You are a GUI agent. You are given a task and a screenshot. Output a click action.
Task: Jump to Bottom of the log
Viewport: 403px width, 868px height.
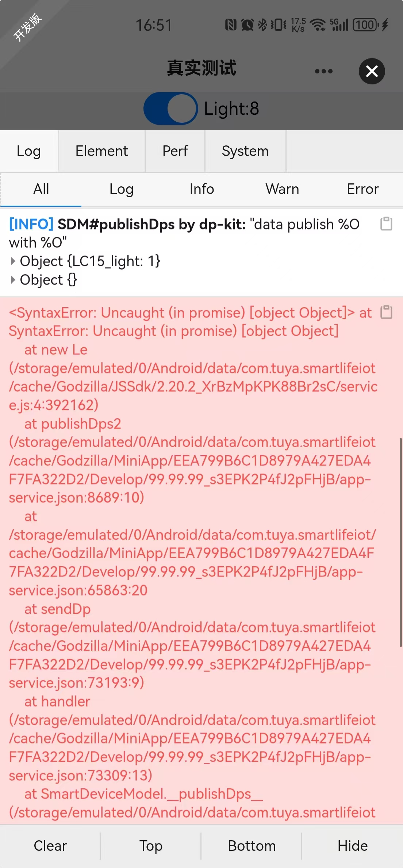point(252,846)
